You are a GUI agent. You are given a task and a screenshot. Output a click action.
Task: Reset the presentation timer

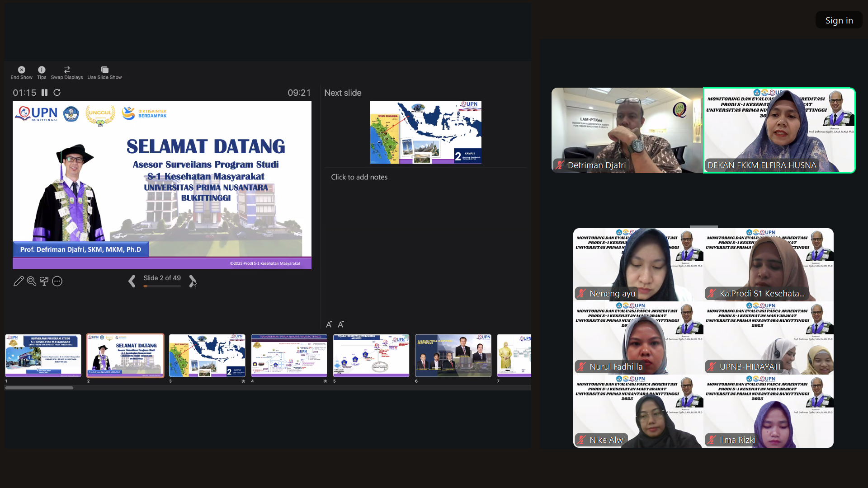pyautogui.click(x=57, y=93)
